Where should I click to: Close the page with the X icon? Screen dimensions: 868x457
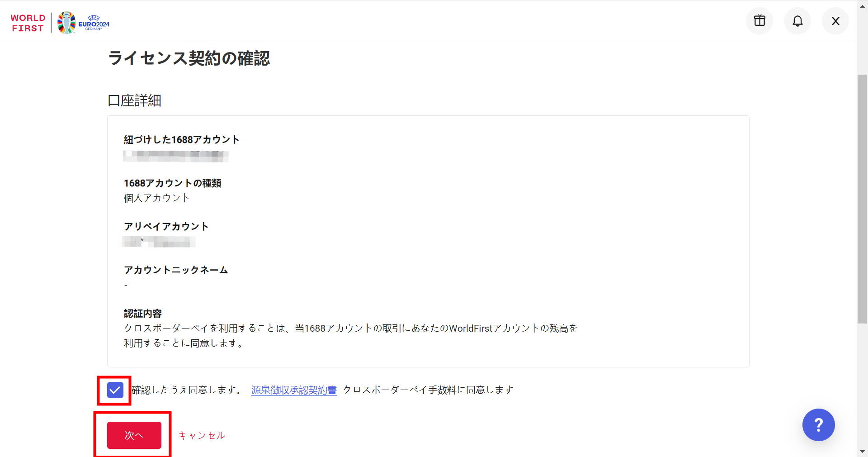coord(835,20)
